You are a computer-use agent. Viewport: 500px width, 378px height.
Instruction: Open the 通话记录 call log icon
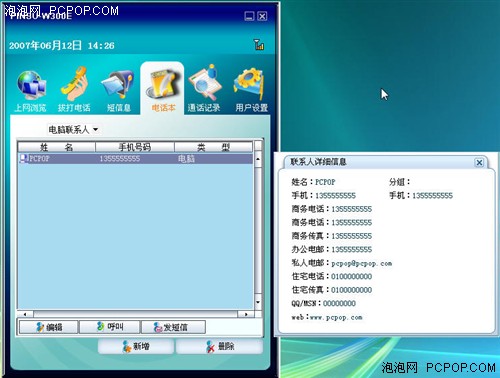coord(204,89)
